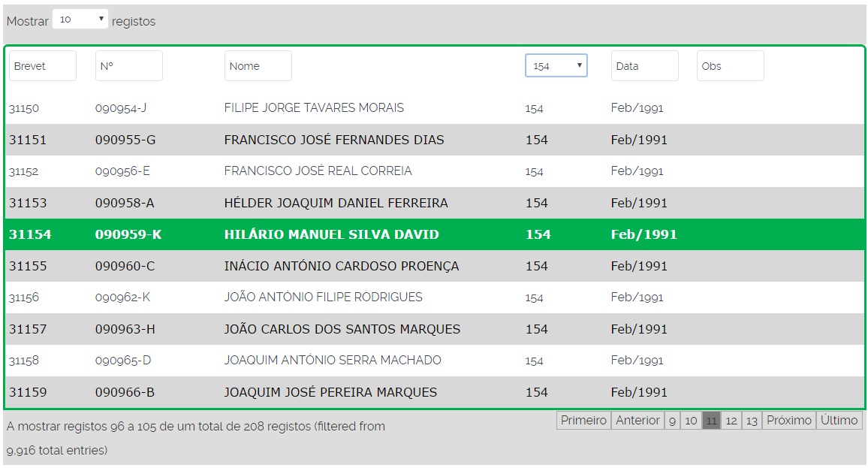Click the João Carlos dos Santos Marques row

point(342,329)
